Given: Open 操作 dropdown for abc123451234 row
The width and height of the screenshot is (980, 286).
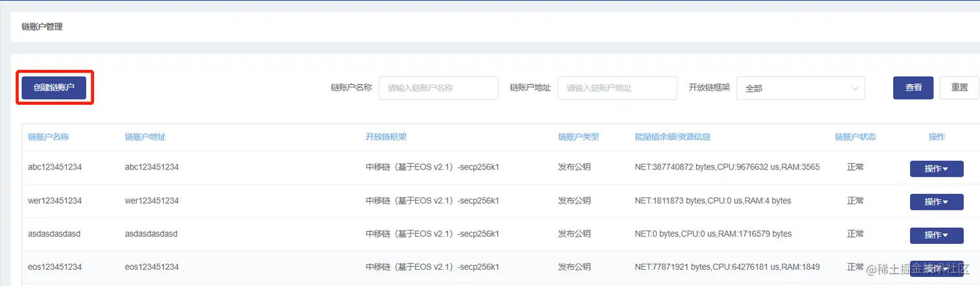Looking at the screenshot, I should (x=937, y=169).
